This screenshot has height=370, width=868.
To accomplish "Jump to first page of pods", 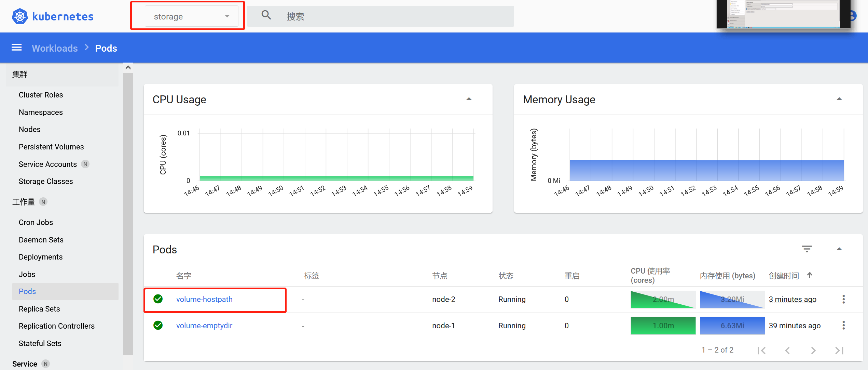I will tap(761, 350).
